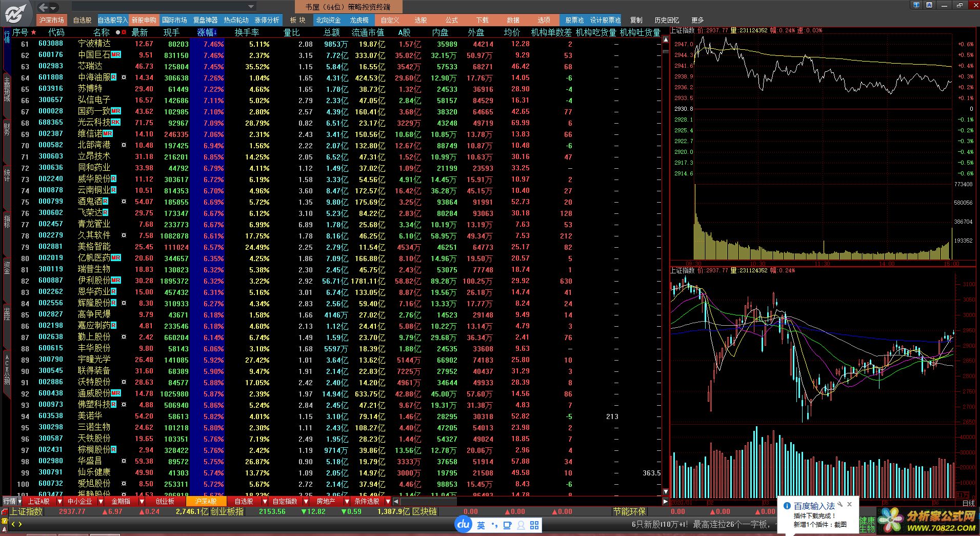Screen dimensions: 980x536
Task: Open the 复盘神器 menu item
Action: tap(205, 20)
